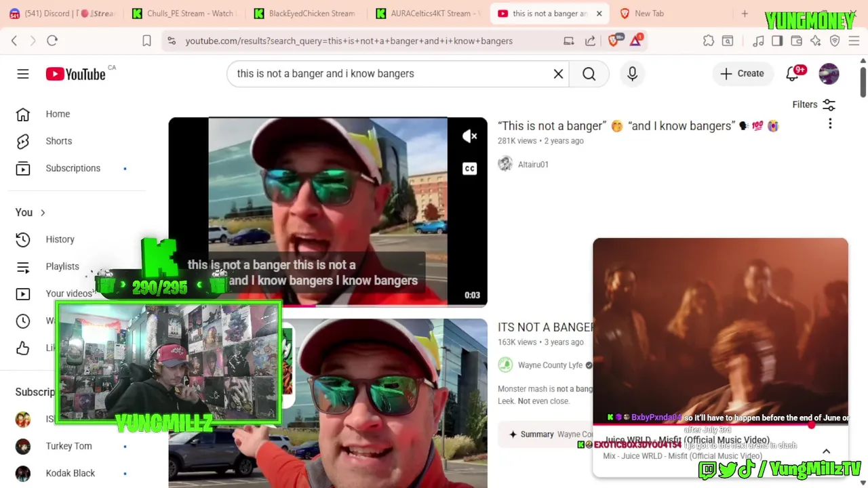Screen dimensions: 868x488
Task: Expand the miniplayer queue chevron
Action: coord(826,451)
